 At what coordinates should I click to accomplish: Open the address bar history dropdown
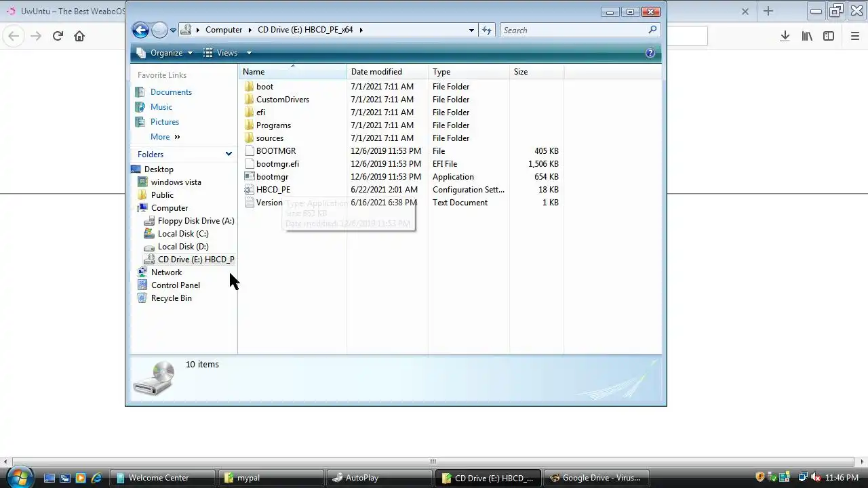471,30
